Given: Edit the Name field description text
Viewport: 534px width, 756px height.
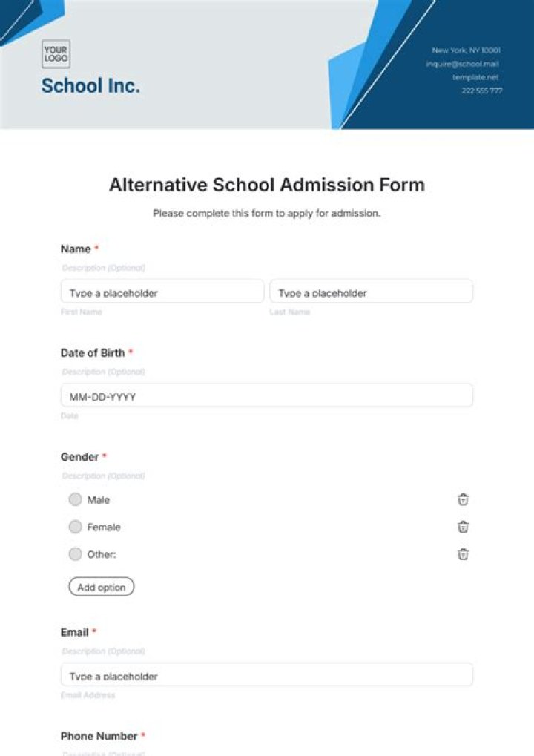Looking at the screenshot, I should pos(104,268).
